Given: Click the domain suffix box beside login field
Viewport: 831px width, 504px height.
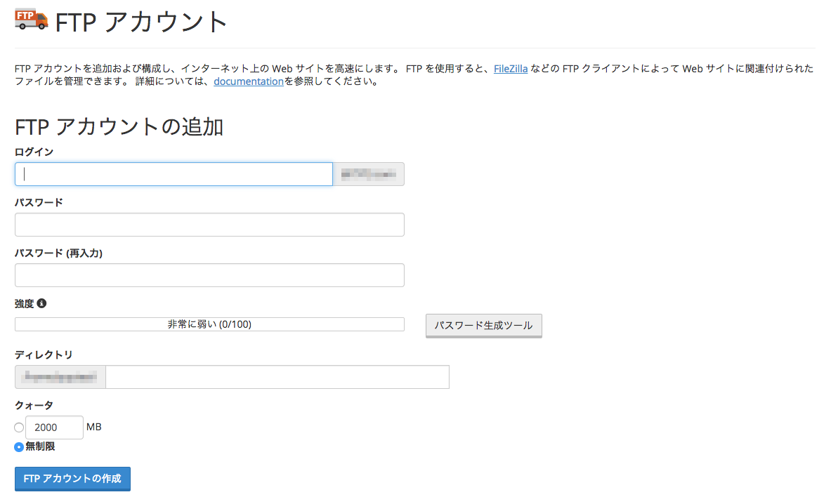Looking at the screenshot, I should (x=369, y=174).
